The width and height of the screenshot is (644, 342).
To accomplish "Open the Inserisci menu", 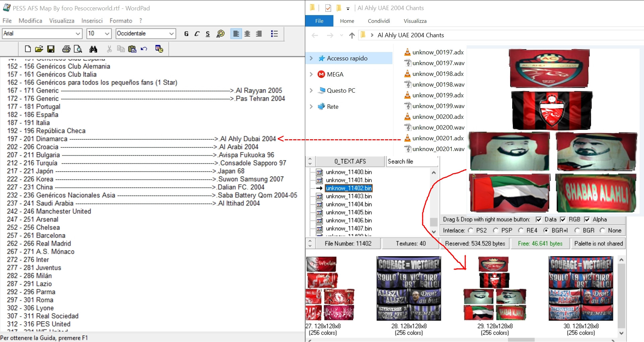I will pos(92,21).
